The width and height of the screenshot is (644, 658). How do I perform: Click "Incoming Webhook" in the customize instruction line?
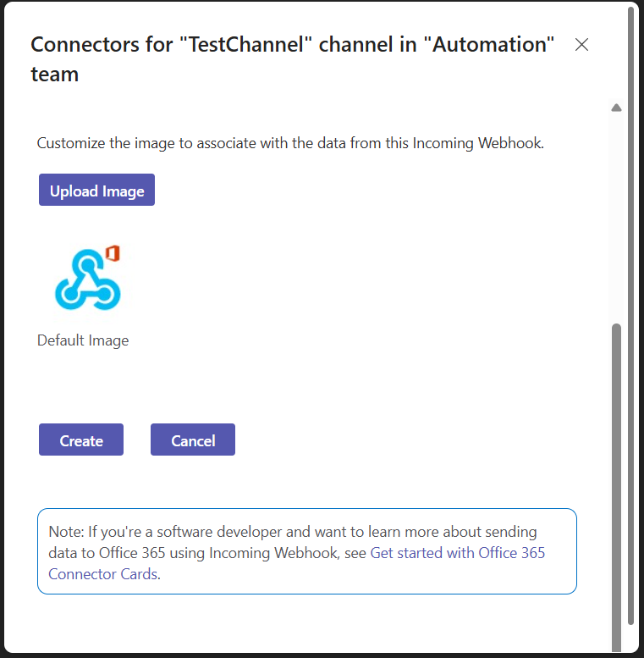[x=477, y=143]
